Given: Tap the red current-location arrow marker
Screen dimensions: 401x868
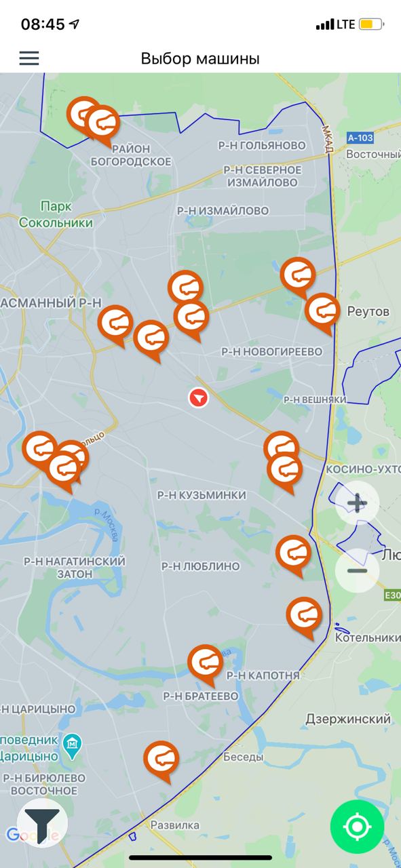Looking at the screenshot, I should point(198,398).
